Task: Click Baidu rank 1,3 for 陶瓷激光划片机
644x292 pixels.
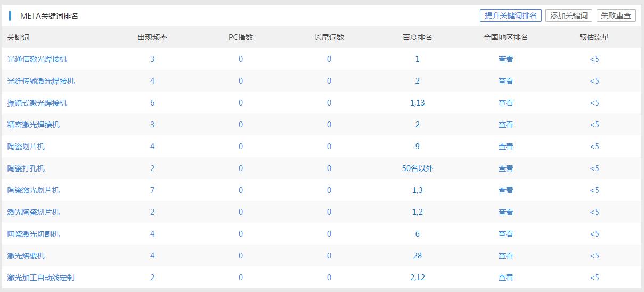Action: pyautogui.click(x=417, y=190)
